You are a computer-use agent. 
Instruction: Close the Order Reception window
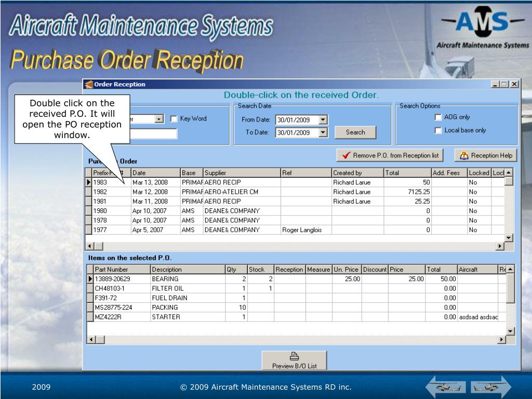[x=514, y=84]
